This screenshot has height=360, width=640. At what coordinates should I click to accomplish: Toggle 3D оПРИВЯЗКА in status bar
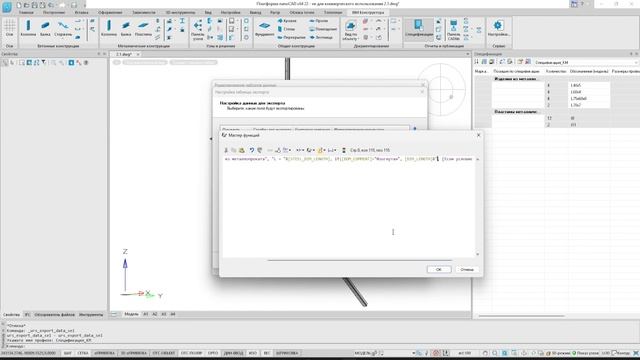click(x=133, y=353)
